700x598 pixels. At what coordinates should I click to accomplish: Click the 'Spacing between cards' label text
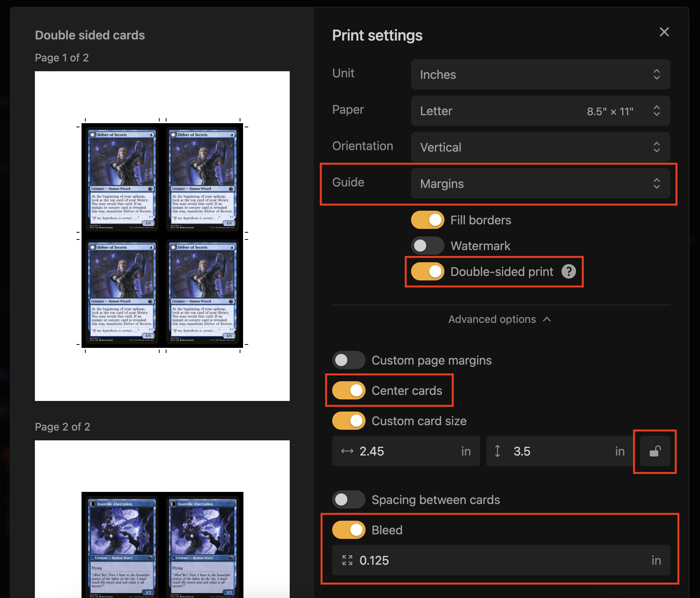coord(436,499)
